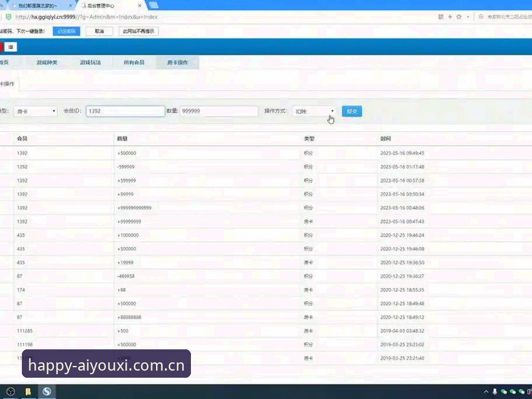Click timestamp 2020-12-25 18:55:35
This screenshot has width=532, height=399.
(402, 290)
